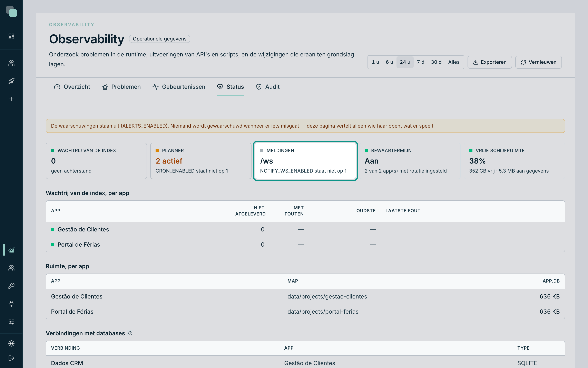Screen dimensions: 588x368
Task: Click the Verbinding column header
Action: tap(65, 348)
